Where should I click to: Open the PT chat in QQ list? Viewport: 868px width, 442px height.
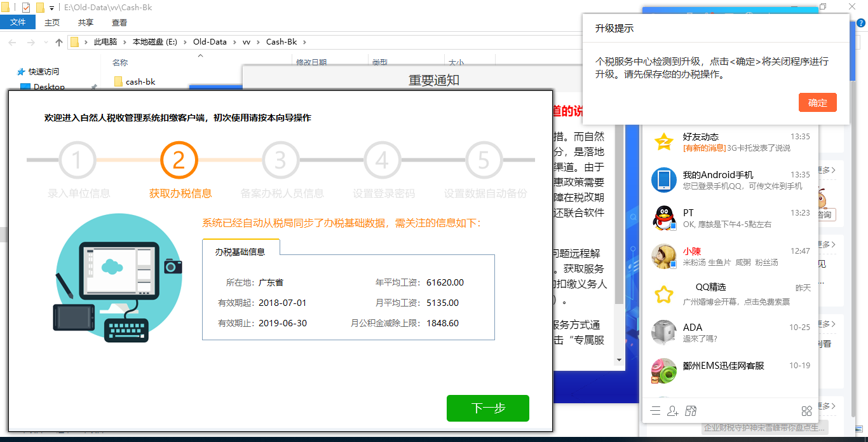[730, 218]
